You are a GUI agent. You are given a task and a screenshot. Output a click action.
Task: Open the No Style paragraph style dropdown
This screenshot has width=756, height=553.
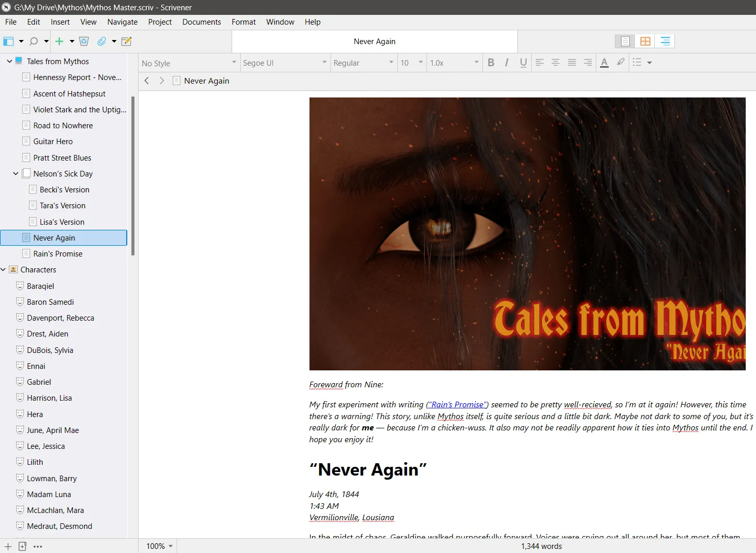(189, 63)
